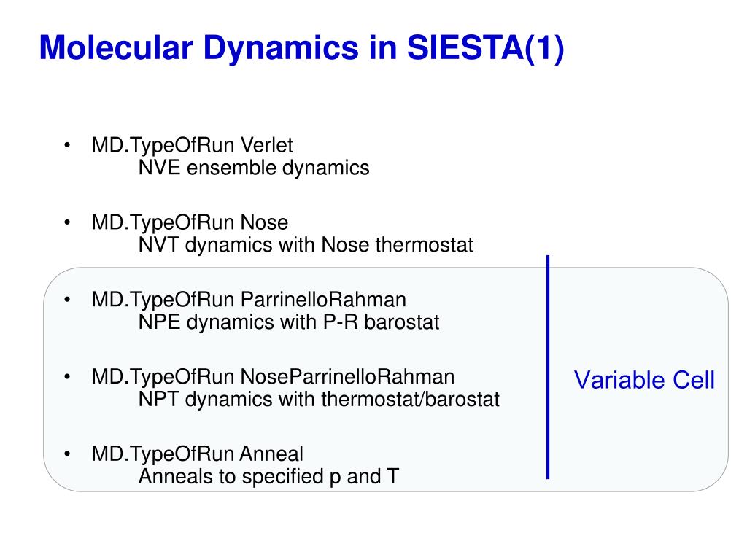Select the MD.TypeOfRun Verlet line

coord(192,145)
